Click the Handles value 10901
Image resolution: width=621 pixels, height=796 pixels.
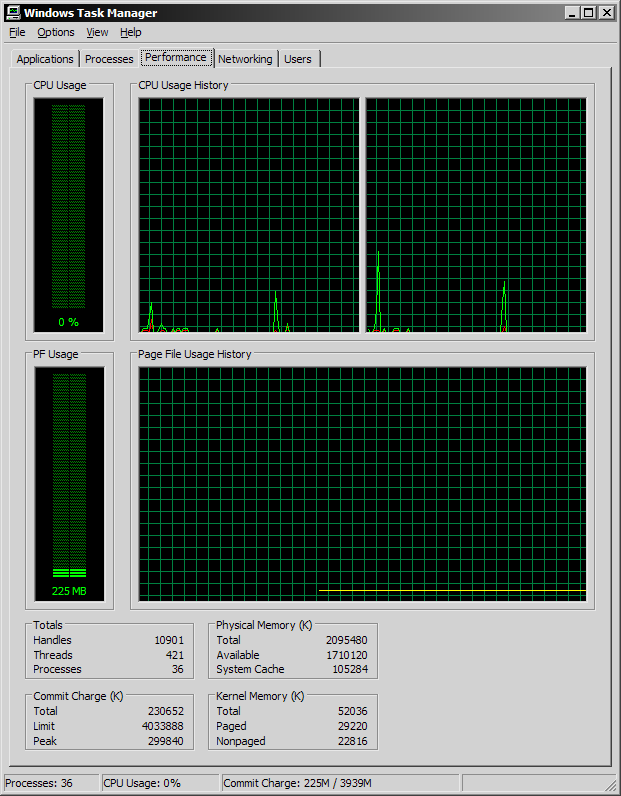(x=169, y=640)
